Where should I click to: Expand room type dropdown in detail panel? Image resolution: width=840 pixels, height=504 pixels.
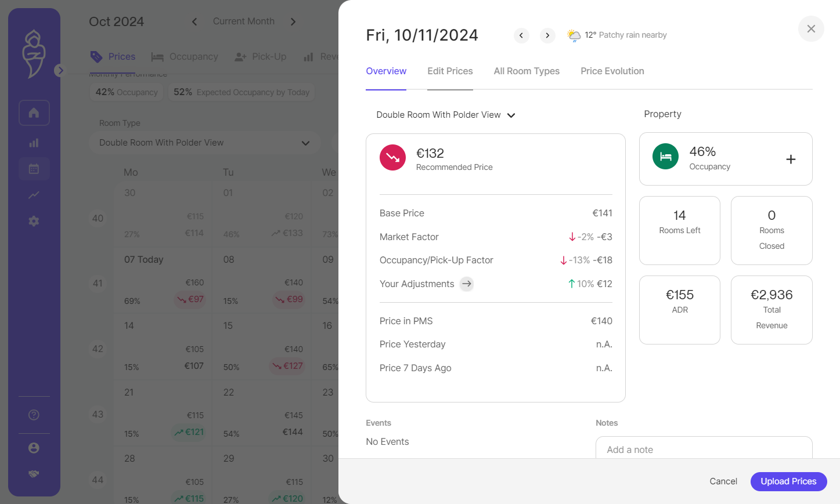(446, 115)
